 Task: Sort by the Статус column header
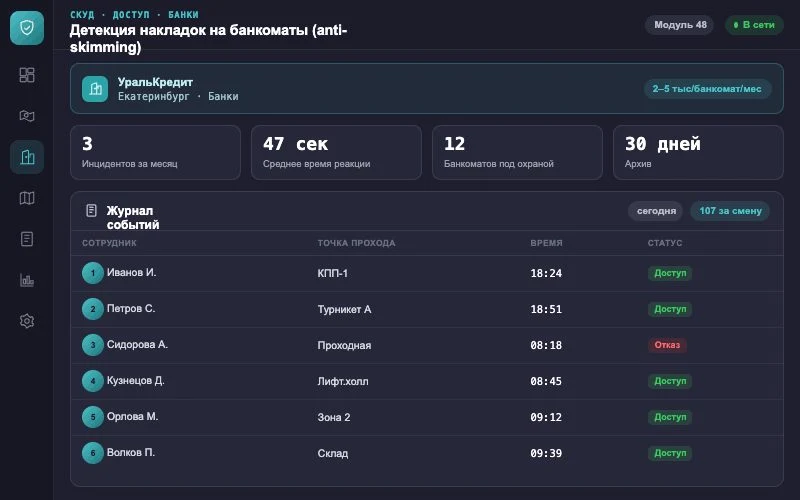665,243
